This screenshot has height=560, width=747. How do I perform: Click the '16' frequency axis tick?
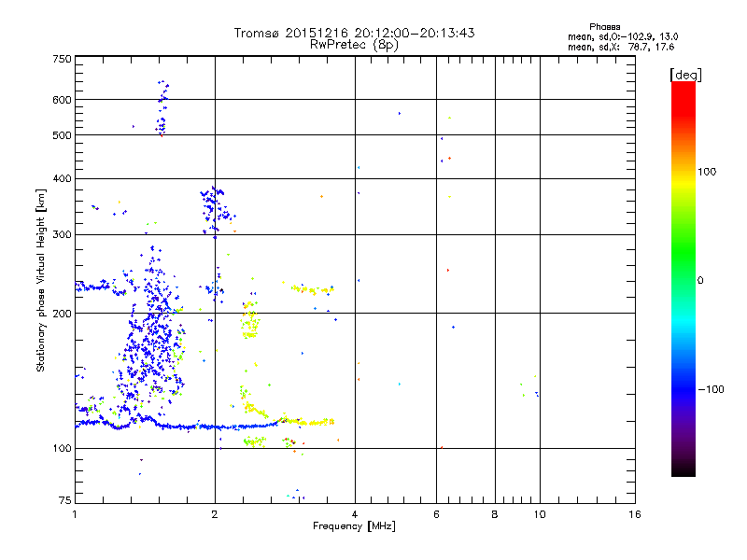click(x=635, y=514)
